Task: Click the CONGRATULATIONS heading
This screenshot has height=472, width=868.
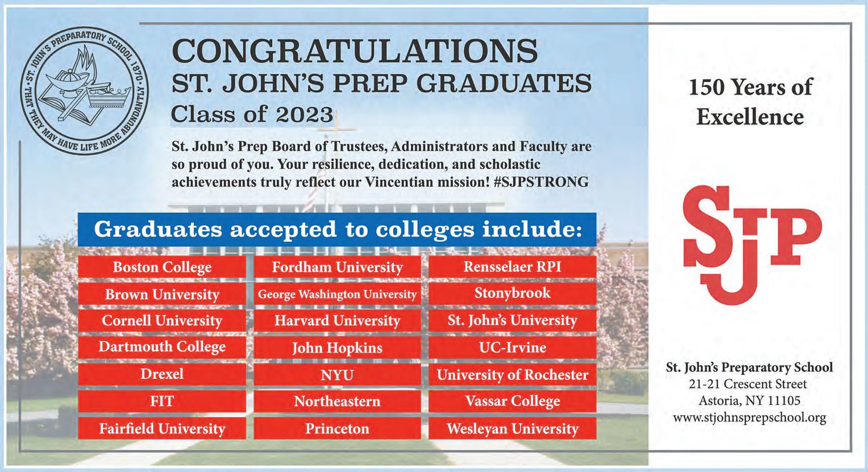Action: tap(355, 52)
